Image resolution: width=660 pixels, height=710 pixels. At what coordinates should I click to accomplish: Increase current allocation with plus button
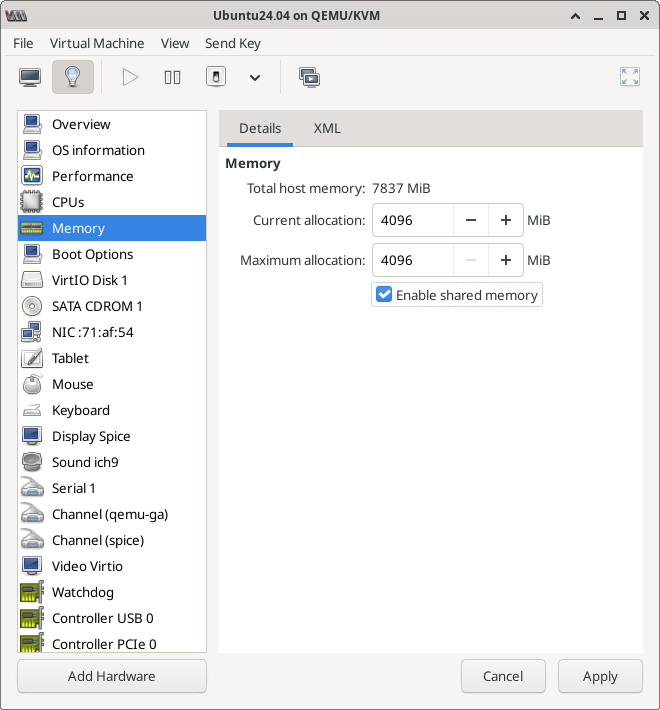coord(506,220)
